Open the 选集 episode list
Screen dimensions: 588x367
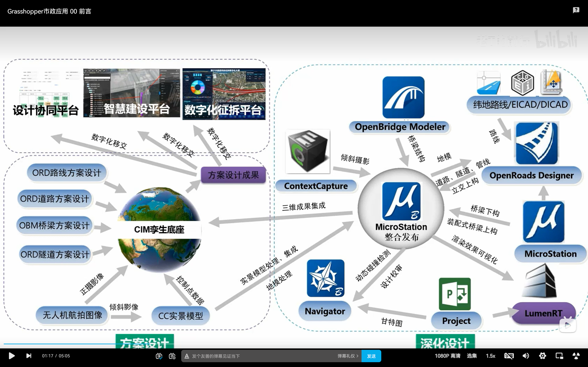pos(472,356)
